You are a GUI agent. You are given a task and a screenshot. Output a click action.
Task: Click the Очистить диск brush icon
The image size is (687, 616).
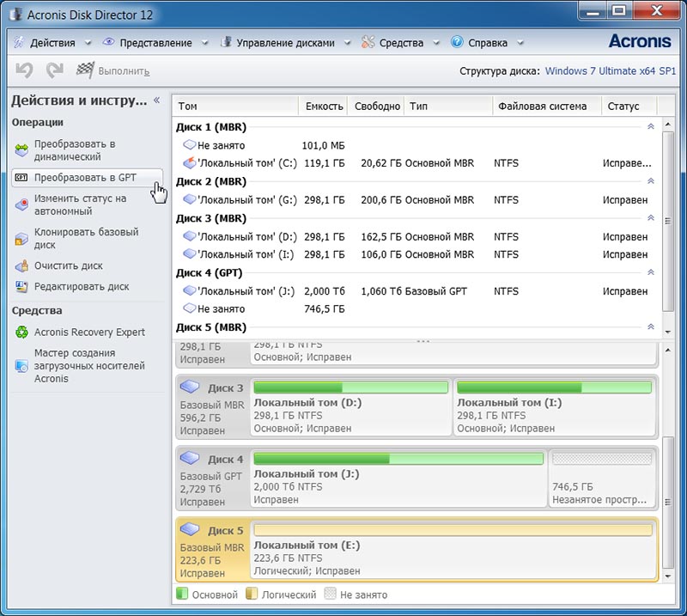pyautogui.click(x=21, y=265)
